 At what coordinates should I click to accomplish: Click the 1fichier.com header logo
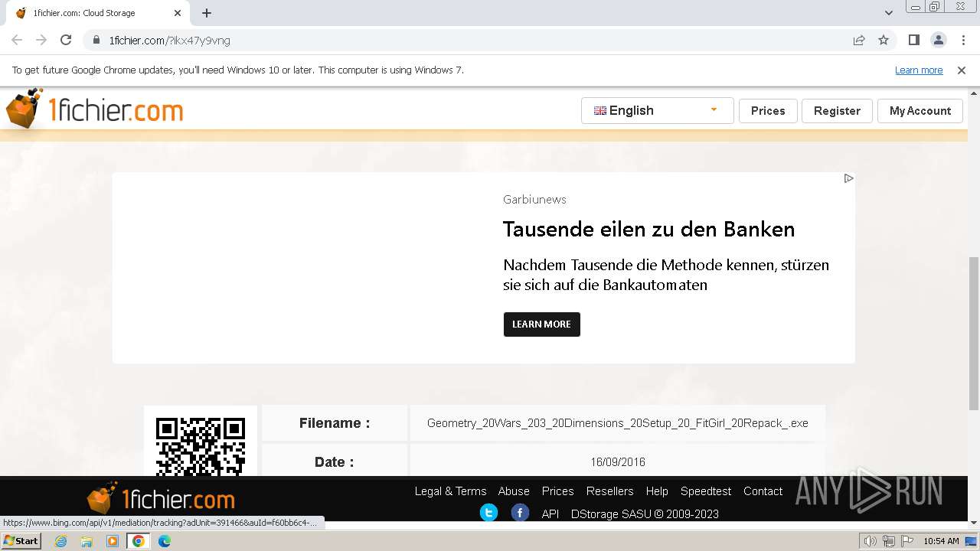click(94, 109)
